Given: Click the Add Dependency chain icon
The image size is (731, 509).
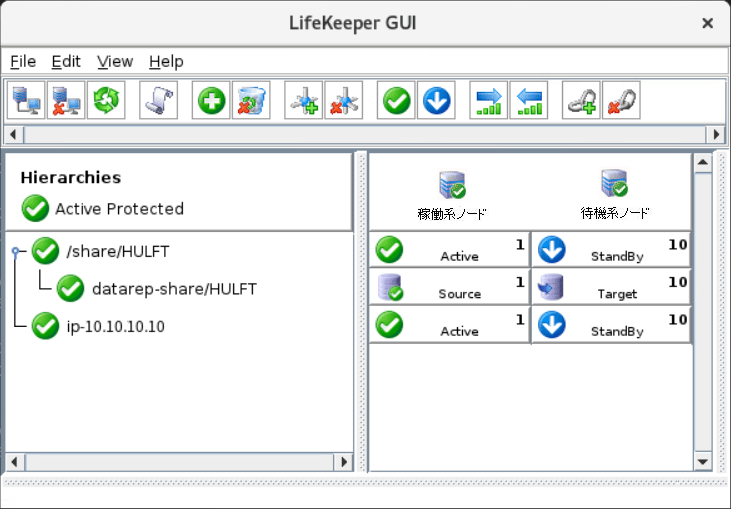Looking at the screenshot, I should [581, 100].
